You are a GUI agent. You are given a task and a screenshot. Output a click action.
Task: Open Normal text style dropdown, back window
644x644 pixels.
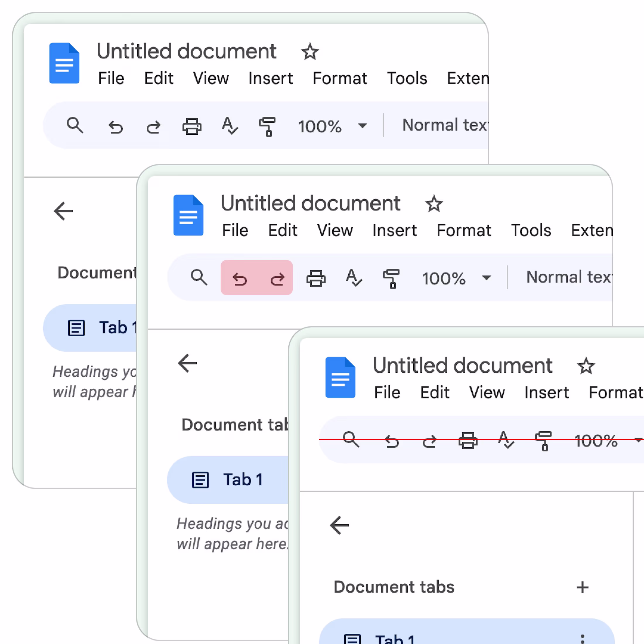click(445, 125)
